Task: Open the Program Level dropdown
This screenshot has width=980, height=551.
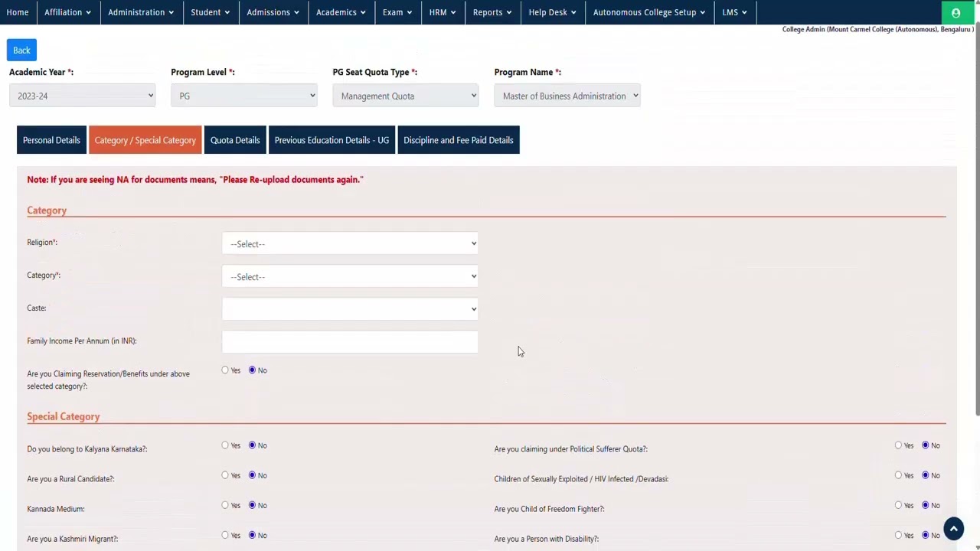Action: (x=244, y=96)
